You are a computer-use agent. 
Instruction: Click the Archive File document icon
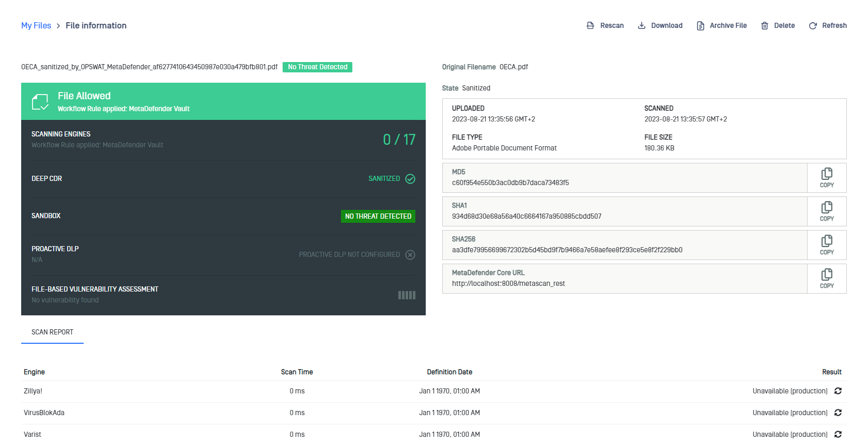click(x=701, y=26)
